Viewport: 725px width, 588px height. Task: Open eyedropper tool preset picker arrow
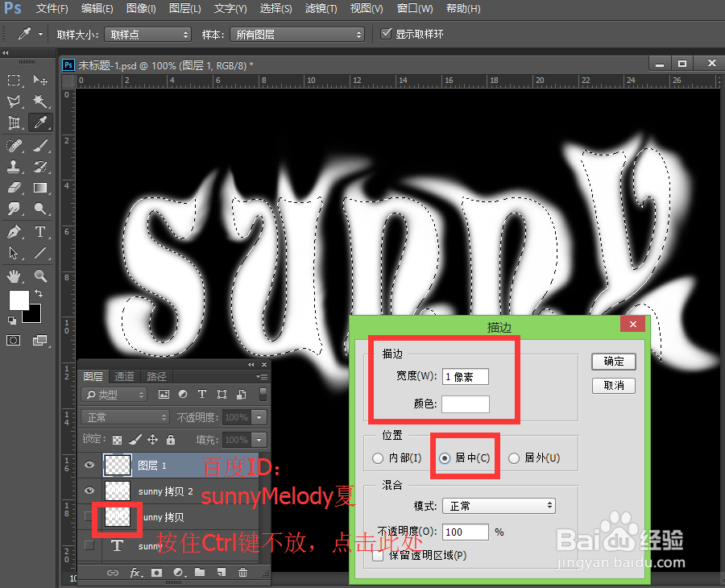click(41, 35)
